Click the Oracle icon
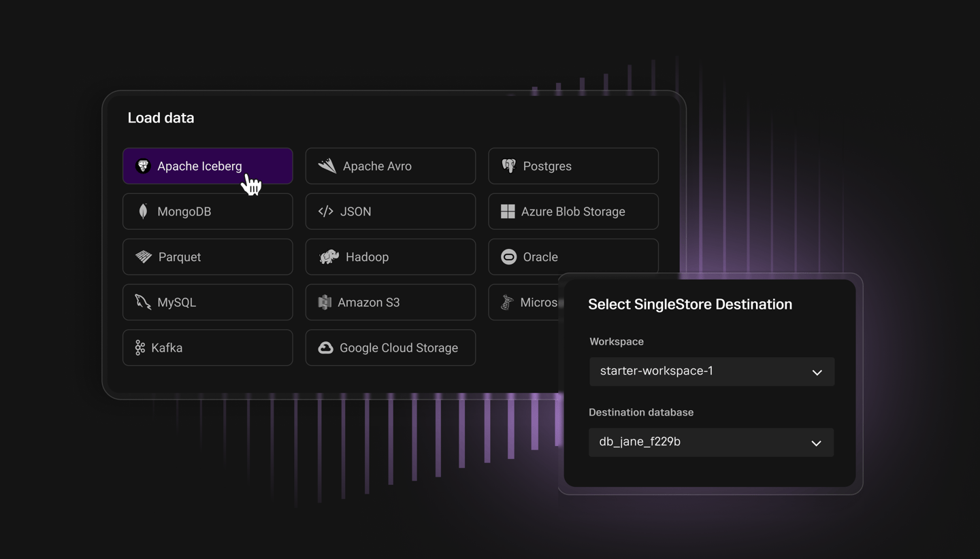This screenshot has width=980, height=559. click(508, 256)
